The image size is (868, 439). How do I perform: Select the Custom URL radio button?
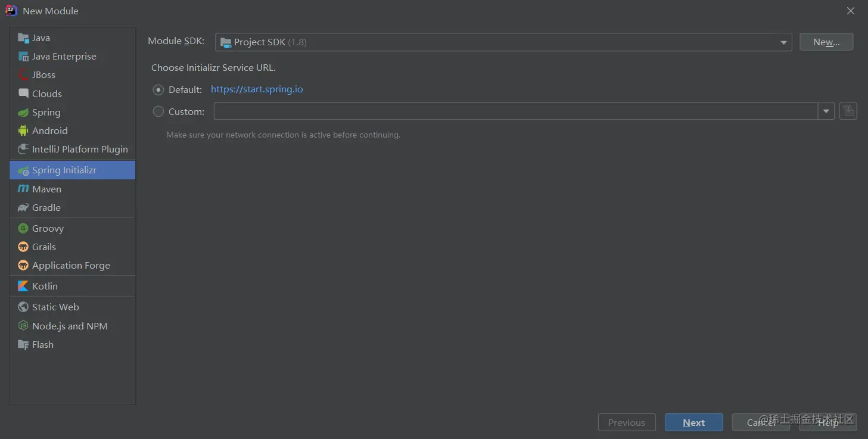click(158, 111)
